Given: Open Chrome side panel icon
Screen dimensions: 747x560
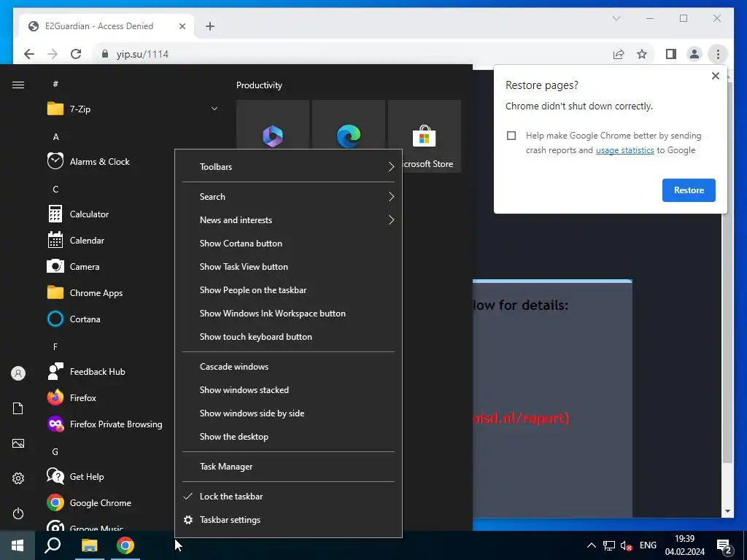Looking at the screenshot, I should click(x=671, y=54).
